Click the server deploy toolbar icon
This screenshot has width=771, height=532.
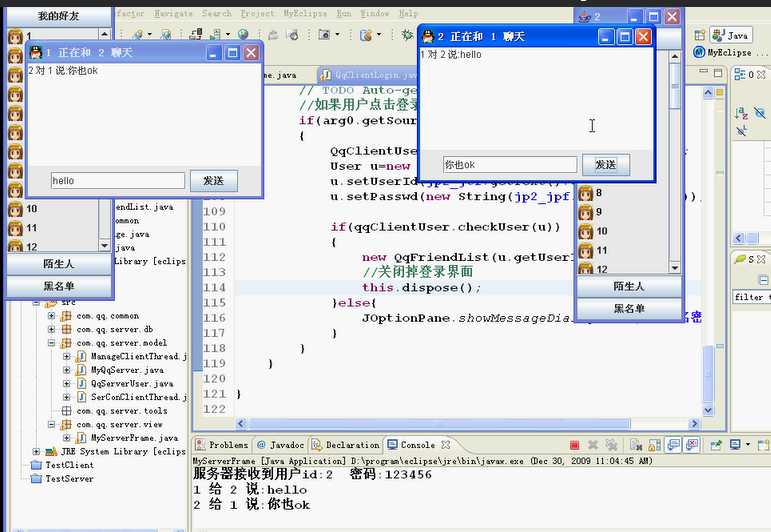coord(196,34)
